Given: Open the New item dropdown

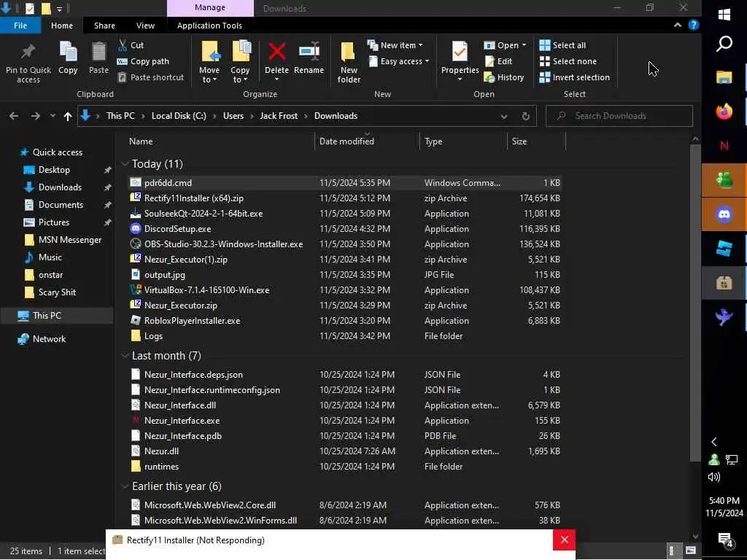Looking at the screenshot, I should pos(395,45).
